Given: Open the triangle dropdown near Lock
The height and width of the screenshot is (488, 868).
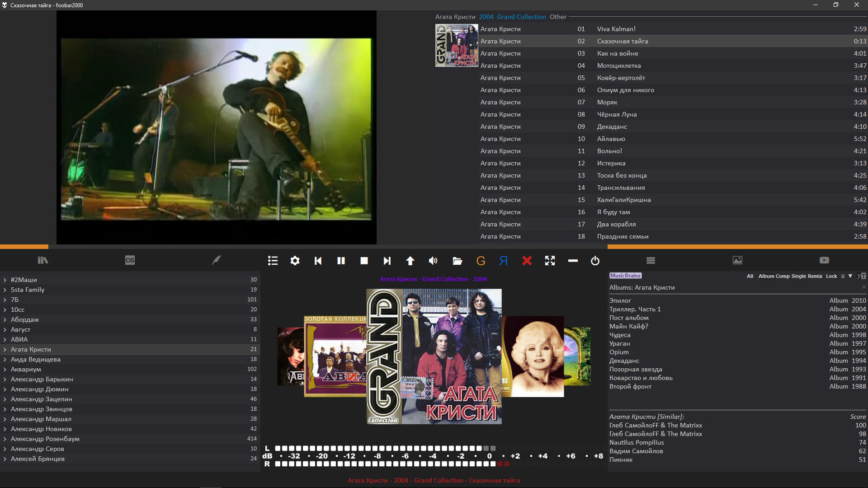Looking at the screenshot, I should coord(850,276).
